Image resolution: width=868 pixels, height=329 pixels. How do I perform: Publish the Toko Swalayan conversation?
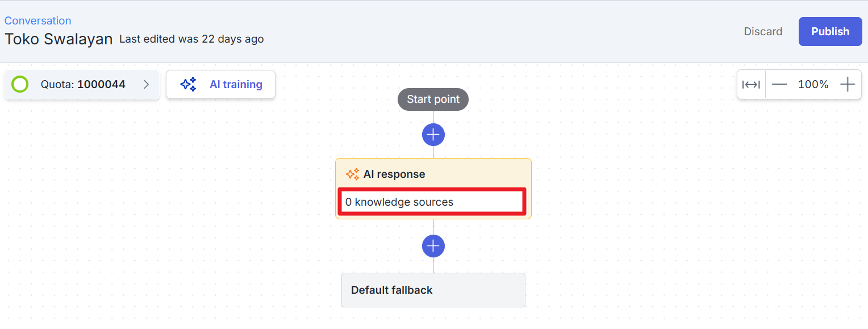click(x=830, y=31)
